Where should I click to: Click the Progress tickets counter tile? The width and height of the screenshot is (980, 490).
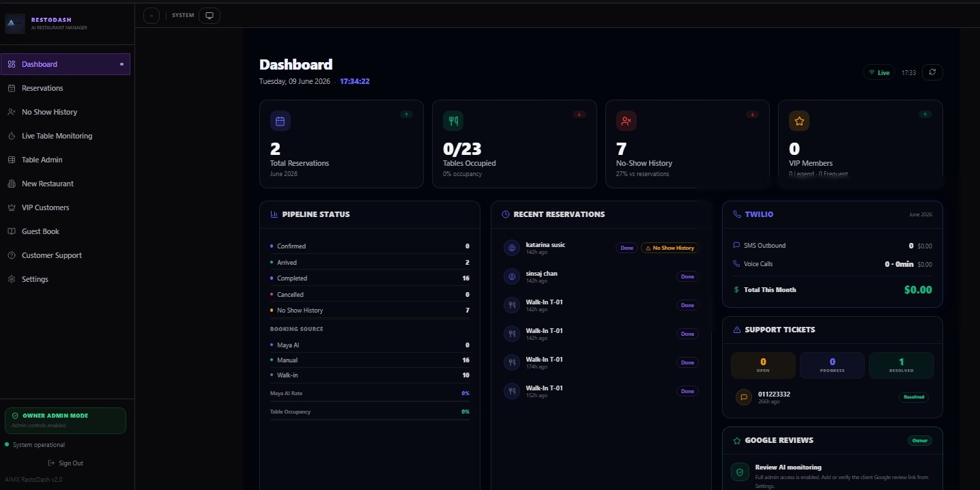tap(832, 365)
